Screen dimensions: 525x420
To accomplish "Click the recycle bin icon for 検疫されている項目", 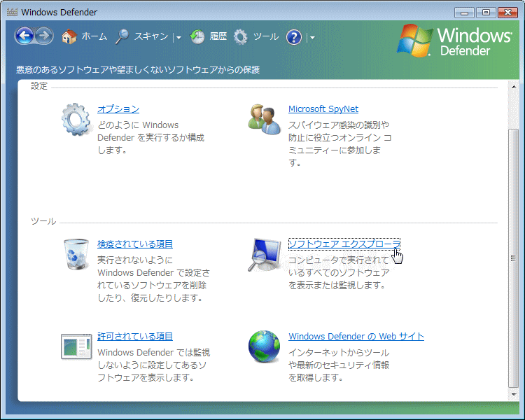I will 76,254.
